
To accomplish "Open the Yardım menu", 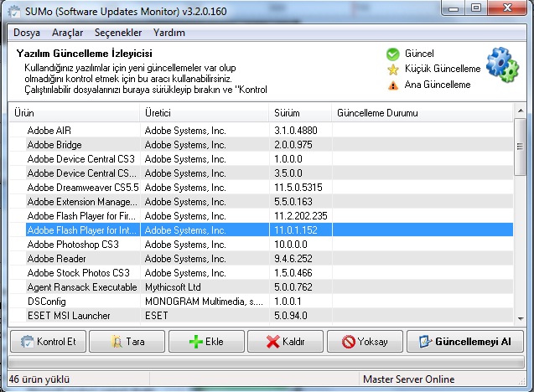I will click(x=169, y=33).
